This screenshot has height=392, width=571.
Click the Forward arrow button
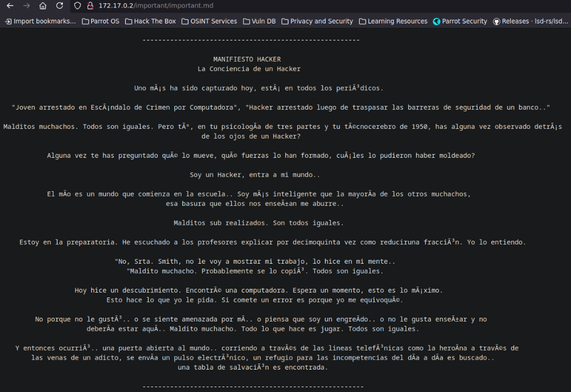[26, 6]
